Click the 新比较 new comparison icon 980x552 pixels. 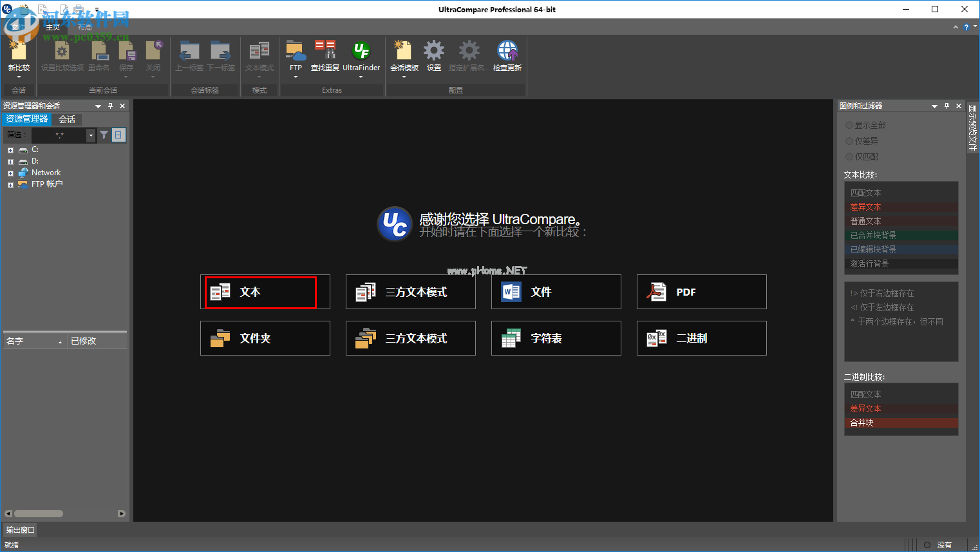coord(18,51)
